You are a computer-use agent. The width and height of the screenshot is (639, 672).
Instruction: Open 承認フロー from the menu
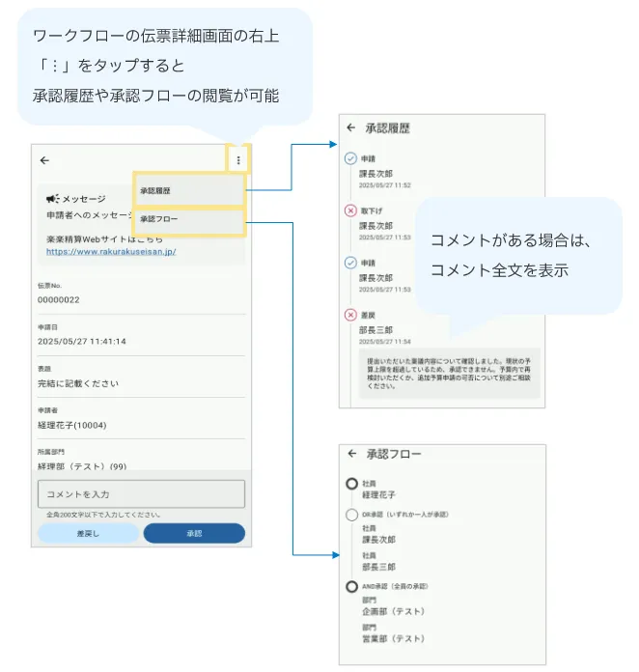189,221
